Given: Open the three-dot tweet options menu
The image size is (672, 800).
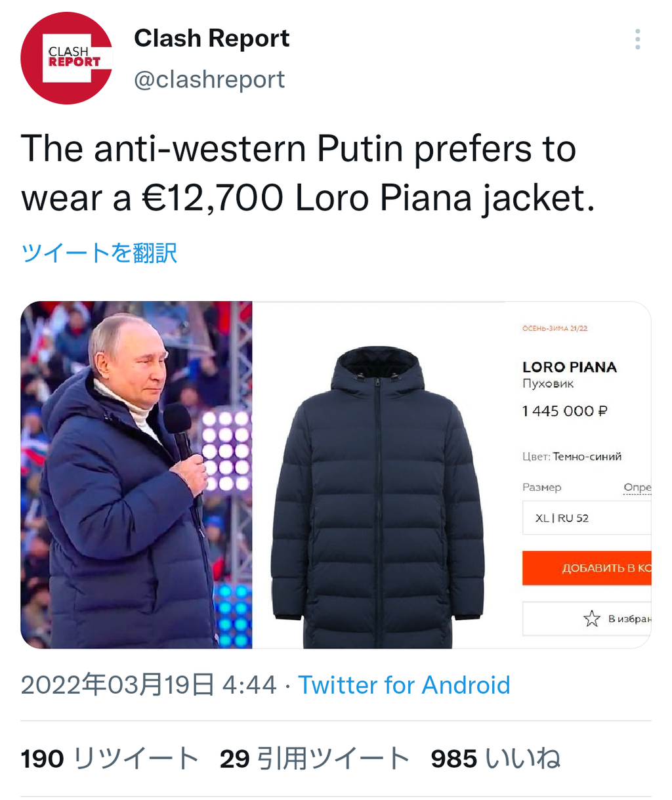Looking at the screenshot, I should pos(637,39).
